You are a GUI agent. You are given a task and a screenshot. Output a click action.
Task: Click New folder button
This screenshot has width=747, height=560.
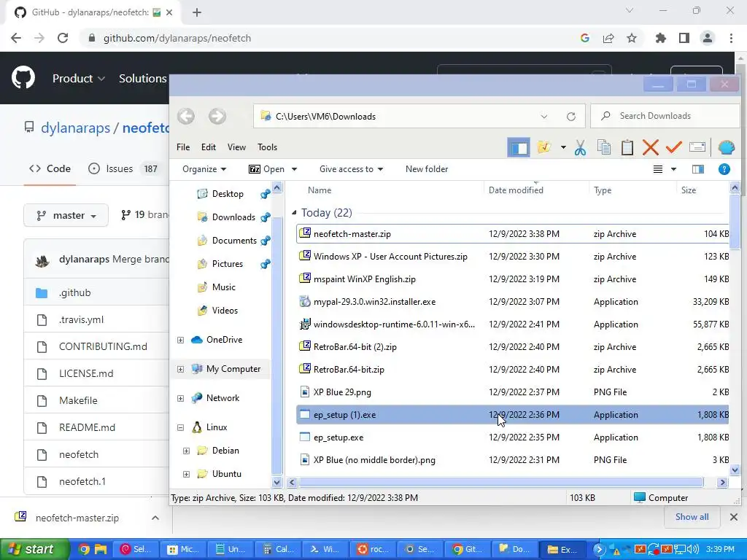click(426, 169)
